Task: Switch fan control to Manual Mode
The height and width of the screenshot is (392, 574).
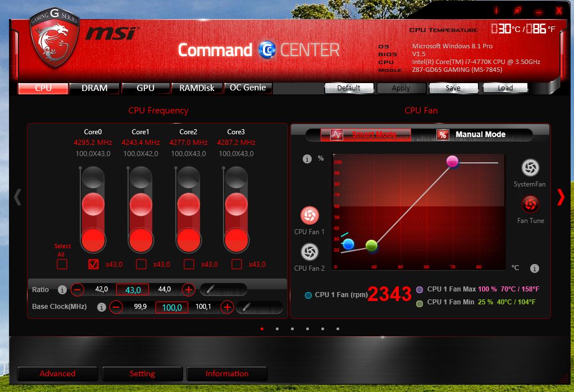Action: point(472,135)
